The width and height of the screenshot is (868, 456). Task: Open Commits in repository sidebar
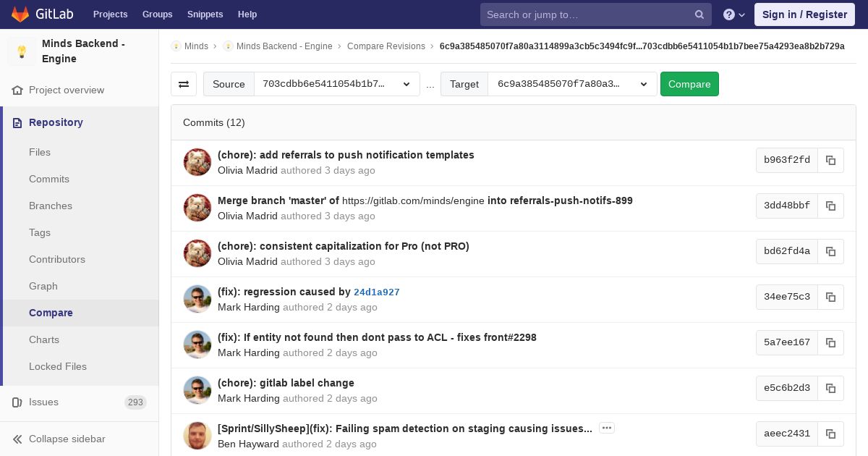click(49, 179)
